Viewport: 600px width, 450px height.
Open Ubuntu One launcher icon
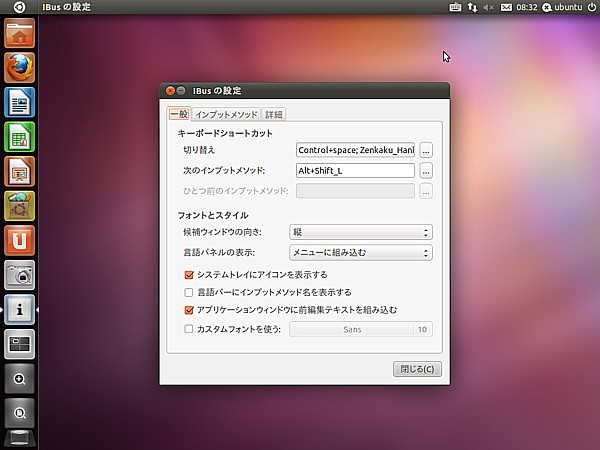[20, 240]
